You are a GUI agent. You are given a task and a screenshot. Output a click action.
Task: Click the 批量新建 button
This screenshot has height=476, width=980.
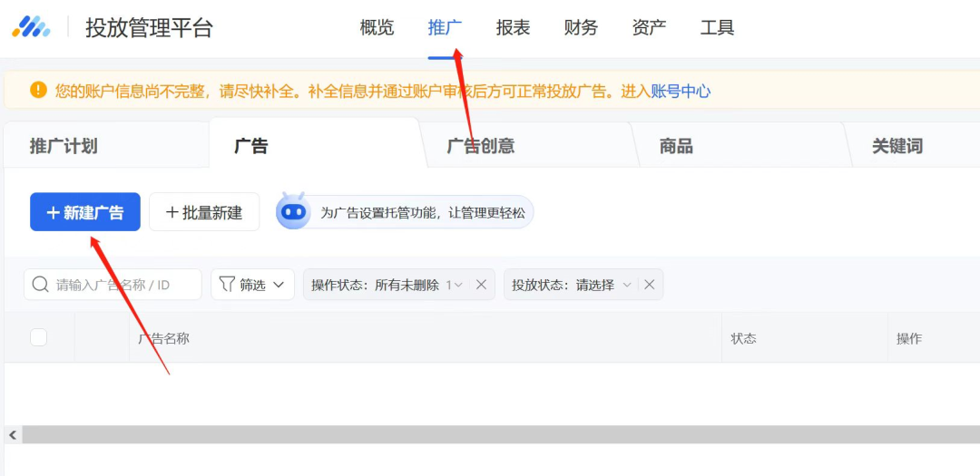point(204,212)
